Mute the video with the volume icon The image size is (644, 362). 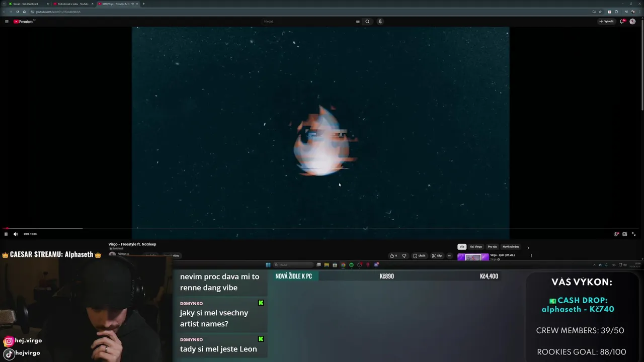[x=16, y=234]
